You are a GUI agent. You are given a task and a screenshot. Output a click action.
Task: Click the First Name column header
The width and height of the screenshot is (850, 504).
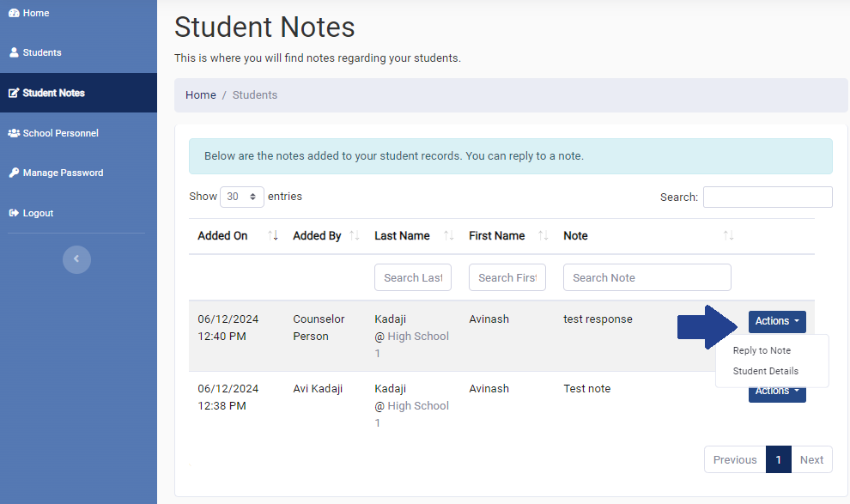pos(496,236)
